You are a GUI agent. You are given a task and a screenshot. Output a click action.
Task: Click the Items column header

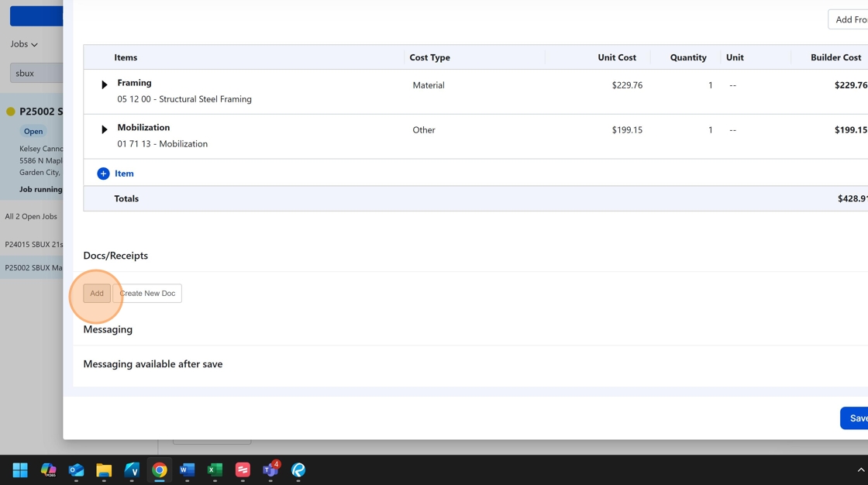pos(126,57)
